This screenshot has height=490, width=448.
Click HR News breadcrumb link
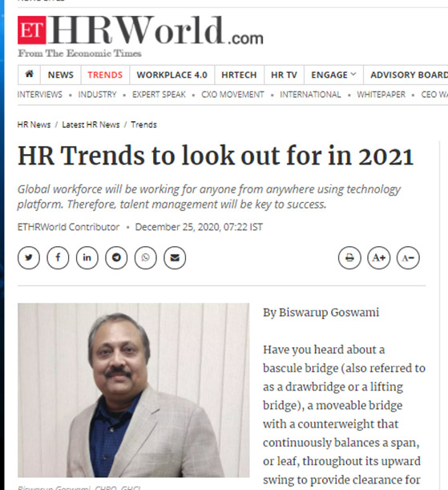click(34, 124)
